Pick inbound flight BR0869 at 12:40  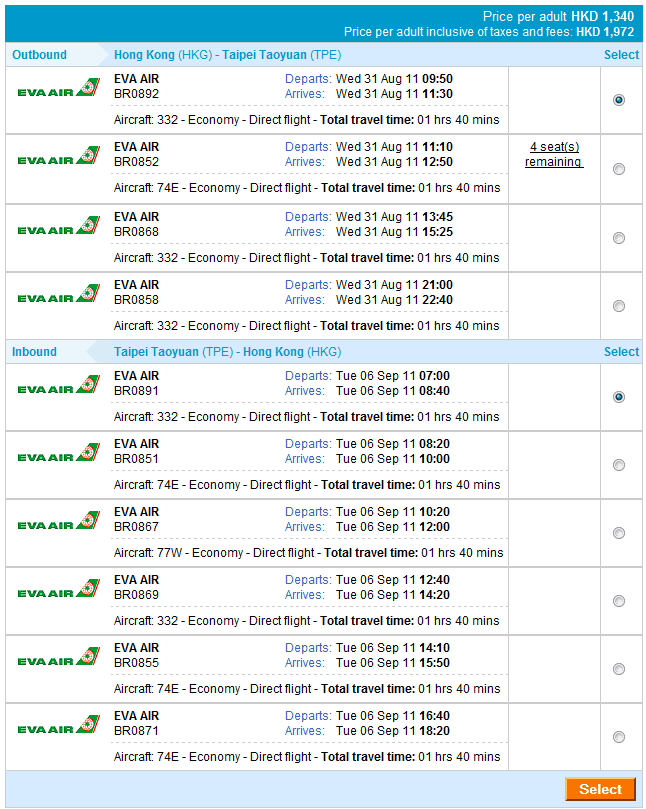coord(619,601)
